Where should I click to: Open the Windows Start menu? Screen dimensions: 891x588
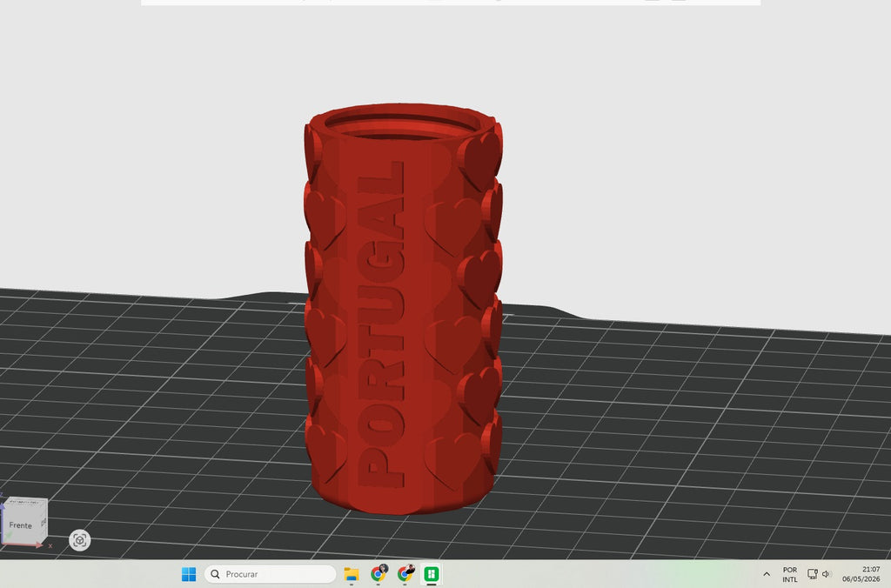[x=189, y=574]
